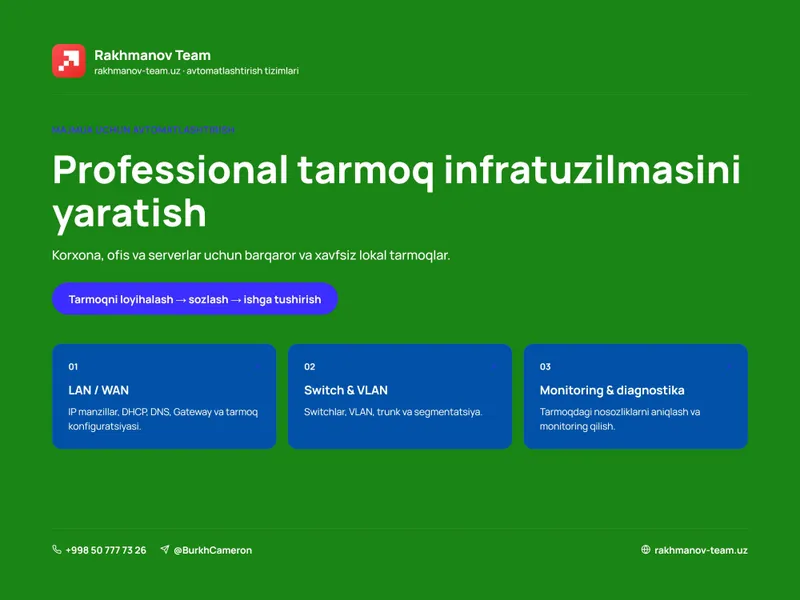Select the Switch & VLAN card title

click(x=346, y=390)
